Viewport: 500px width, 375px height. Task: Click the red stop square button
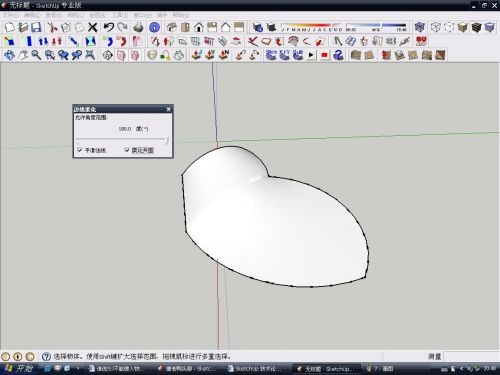point(324,55)
